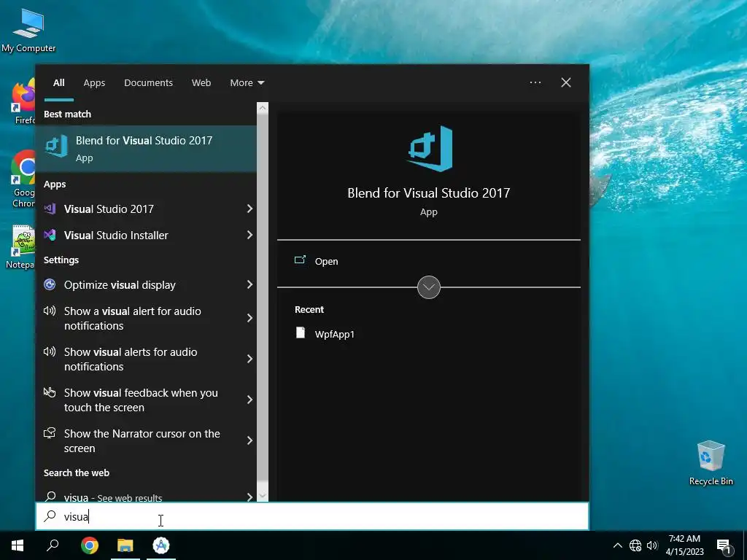Select the All search tab
The height and width of the screenshot is (560, 747).
(59, 82)
